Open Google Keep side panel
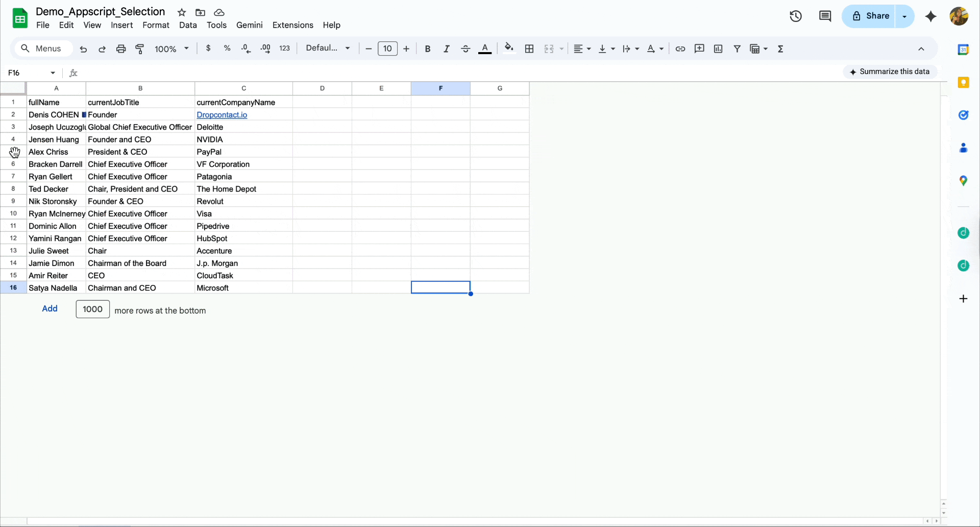The width and height of the screenshot is (980, 527). pos(963,82)
